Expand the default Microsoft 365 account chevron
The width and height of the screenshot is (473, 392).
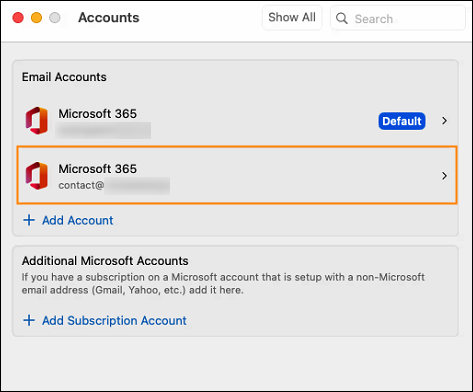[x=444, y=121]
